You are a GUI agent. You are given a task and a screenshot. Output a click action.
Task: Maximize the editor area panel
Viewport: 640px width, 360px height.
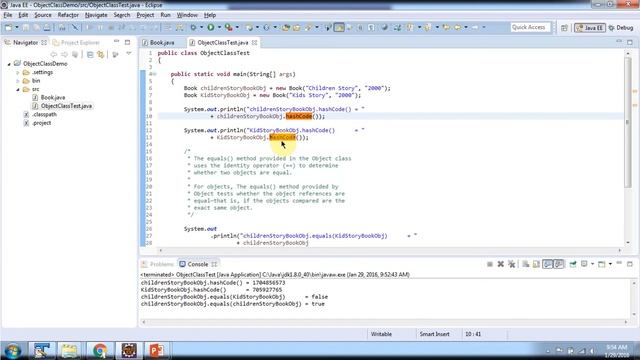pyautogui.click(x=630, y=42)
